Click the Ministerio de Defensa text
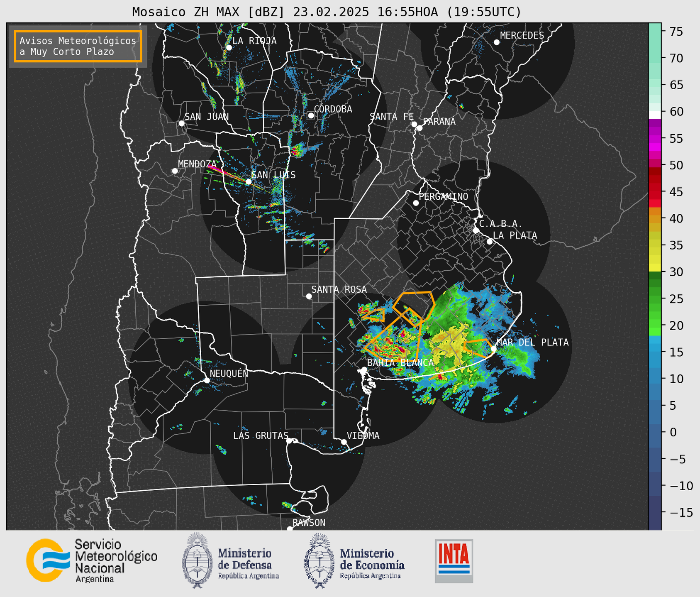The image size is (700, 597). [248, 563]
